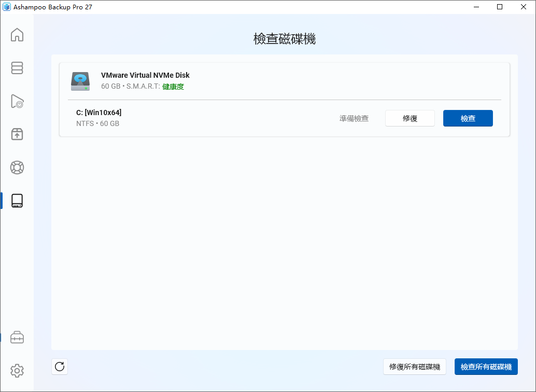This screenshot has height=392, width=536.
Task: Click the refresh drive list button
Action: pos(60,367)
